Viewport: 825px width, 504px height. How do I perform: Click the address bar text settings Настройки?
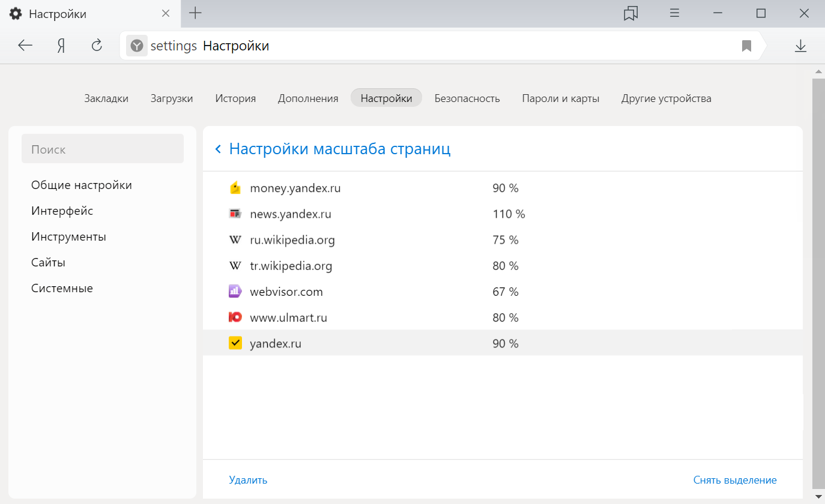click(210, 46)
